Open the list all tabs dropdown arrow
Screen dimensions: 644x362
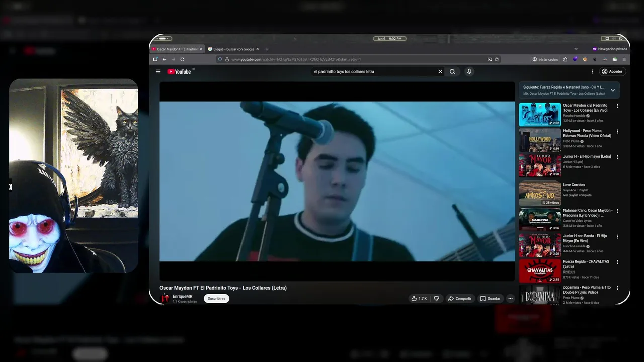[576, 49]
